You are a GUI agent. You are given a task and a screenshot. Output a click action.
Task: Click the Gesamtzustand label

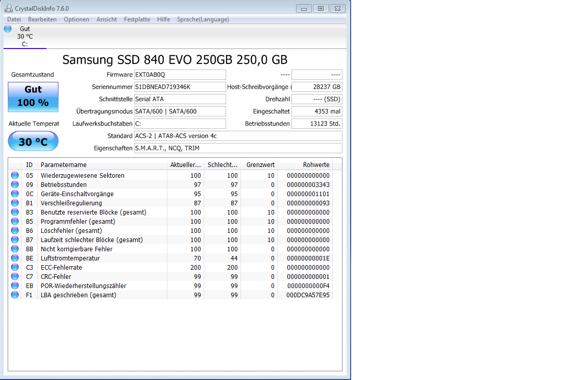click(x=33, y=75)
